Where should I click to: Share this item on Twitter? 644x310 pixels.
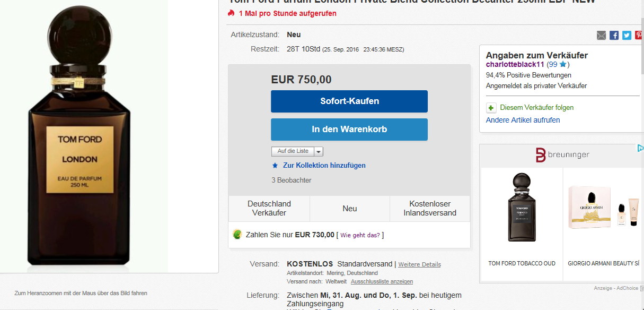click(627, 35)
